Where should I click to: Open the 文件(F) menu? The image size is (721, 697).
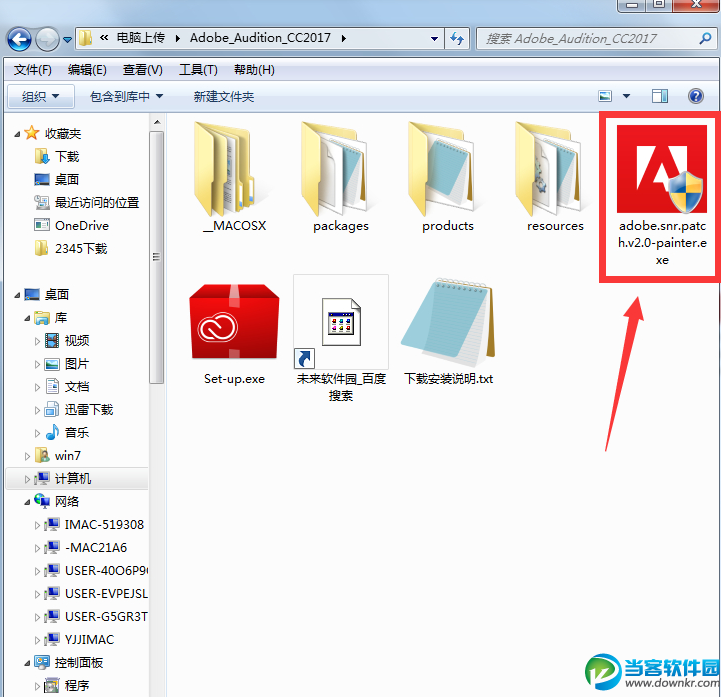(x=32, y=70)
